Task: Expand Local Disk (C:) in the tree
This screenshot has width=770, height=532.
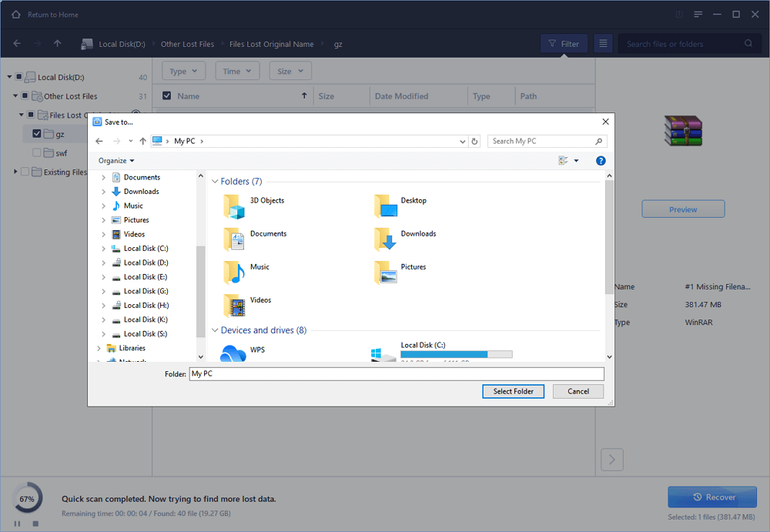Action: coord(104,249)
